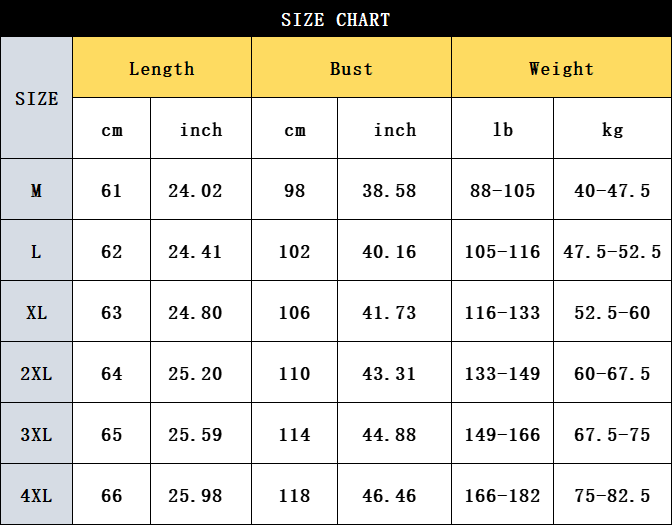Viewport: 672px width, 525px height.
Task: Select the yellow Length header cell
Action: 161,68
